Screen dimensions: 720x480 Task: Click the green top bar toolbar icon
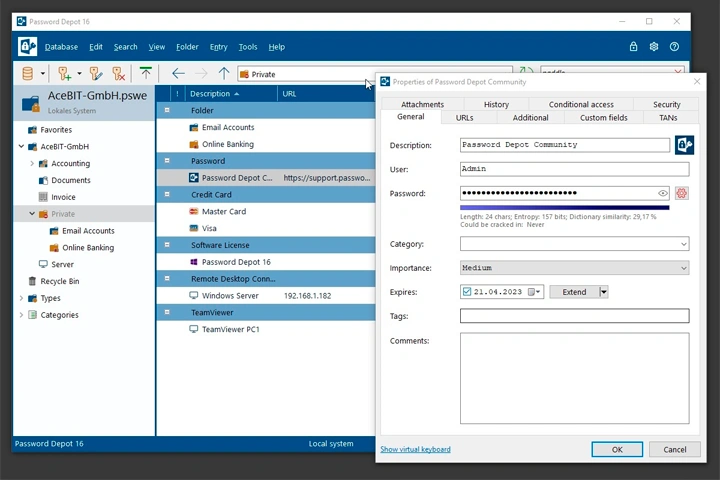[146, 73]
